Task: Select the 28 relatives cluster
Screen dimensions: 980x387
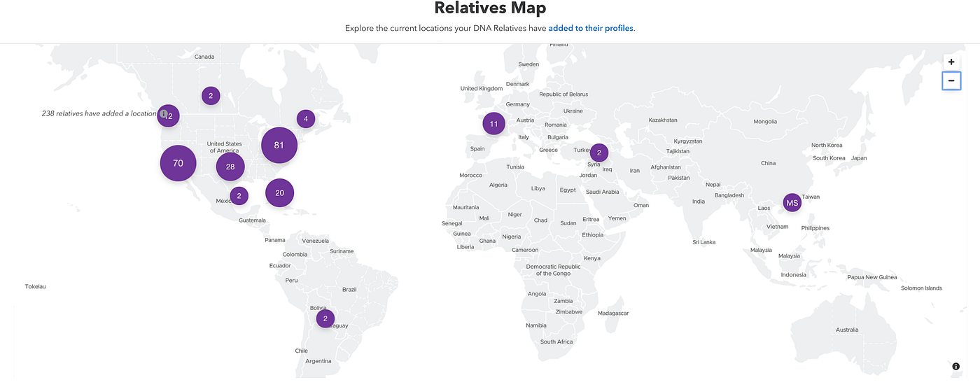Action: [230, 167]
